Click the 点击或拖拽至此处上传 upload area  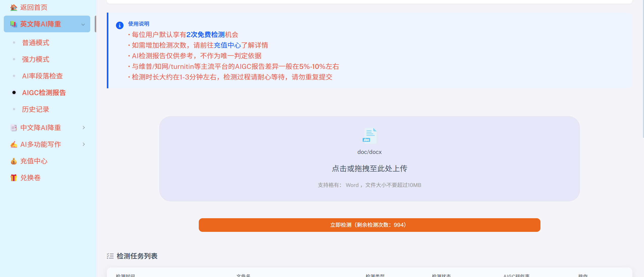[x=369, y=159]
